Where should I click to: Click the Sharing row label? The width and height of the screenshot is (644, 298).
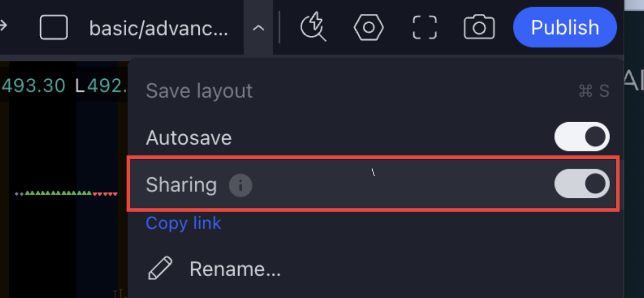click(x=182, y=185)
